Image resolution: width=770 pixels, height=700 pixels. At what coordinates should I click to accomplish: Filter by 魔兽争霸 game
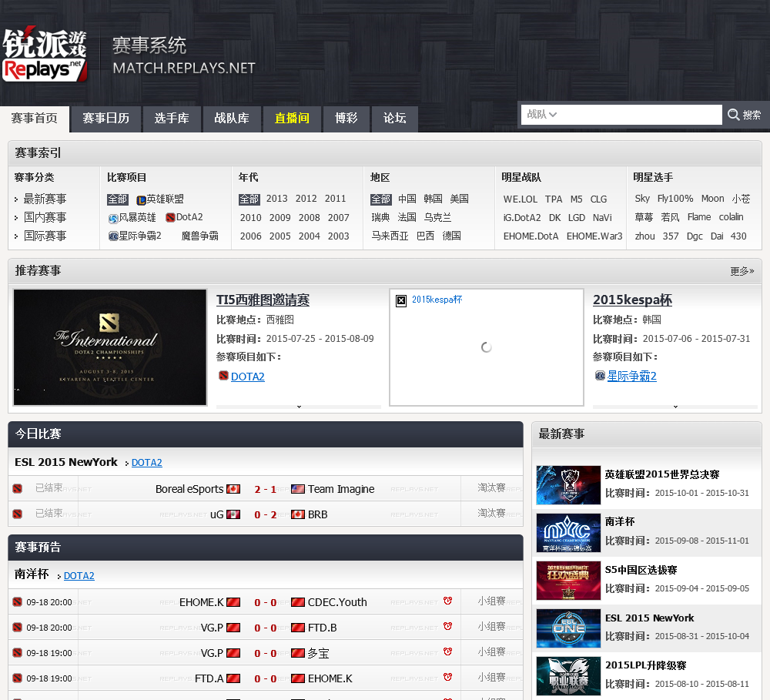point(200,236)
